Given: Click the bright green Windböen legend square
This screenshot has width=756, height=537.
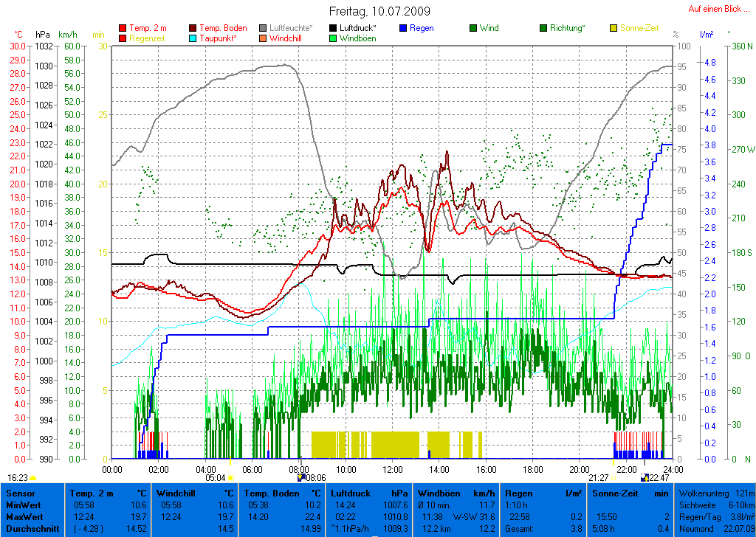Looking at the screenshot, I should (x=334, y=38).
